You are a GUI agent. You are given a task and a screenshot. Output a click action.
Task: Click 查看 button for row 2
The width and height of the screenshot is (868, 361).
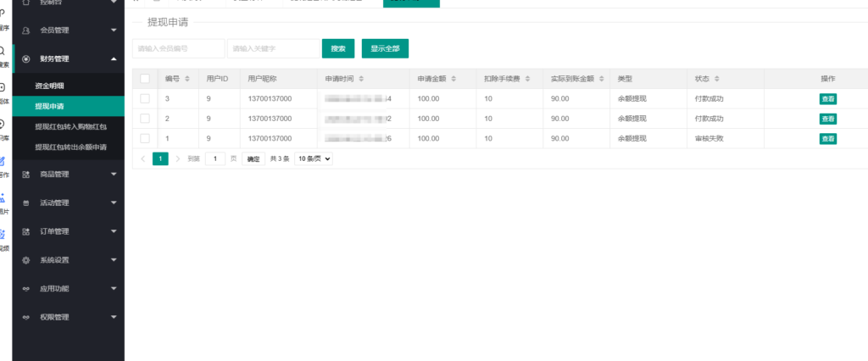(x=828, y=119)
